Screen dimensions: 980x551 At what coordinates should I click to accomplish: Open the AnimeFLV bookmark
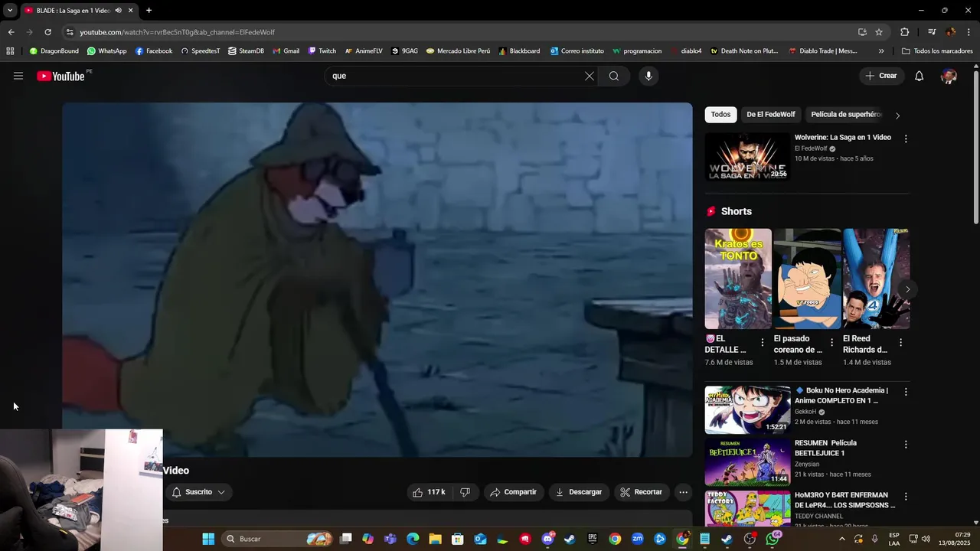(x=364, y=51)
